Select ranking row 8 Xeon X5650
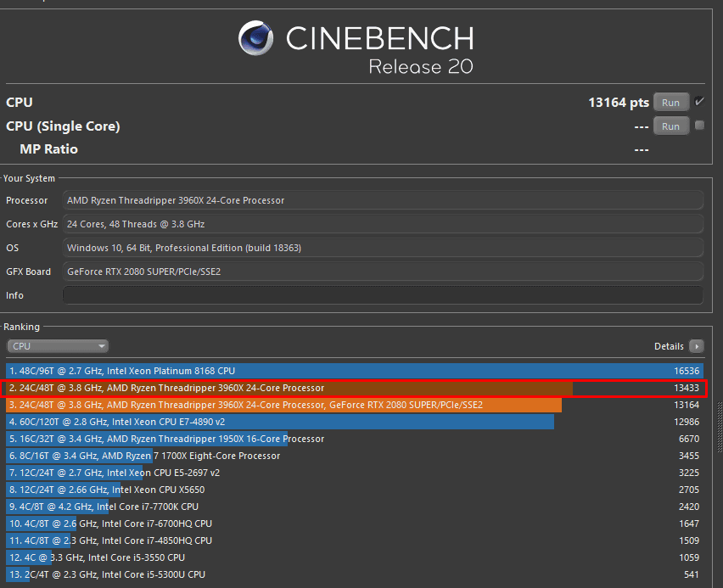 click(x=355, y=490)
